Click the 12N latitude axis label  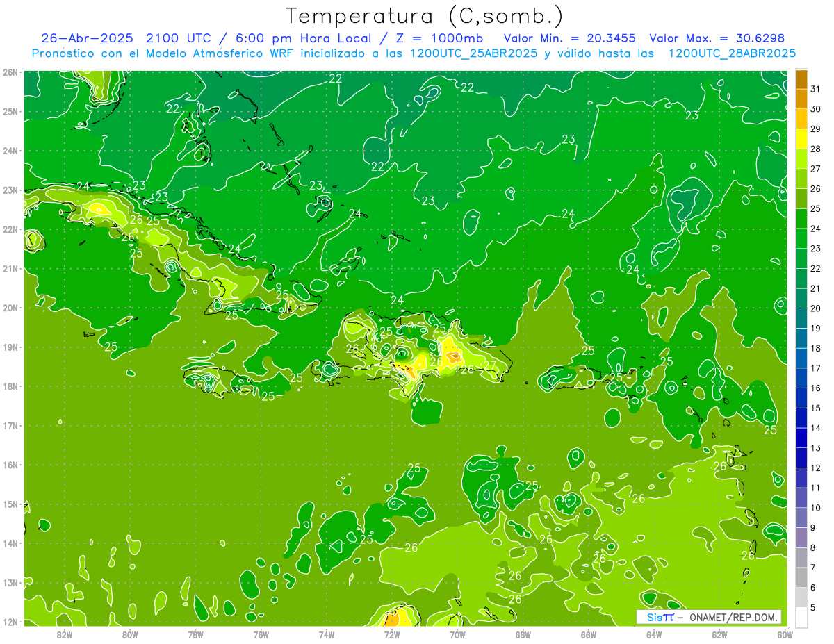[x=10, y=622]
